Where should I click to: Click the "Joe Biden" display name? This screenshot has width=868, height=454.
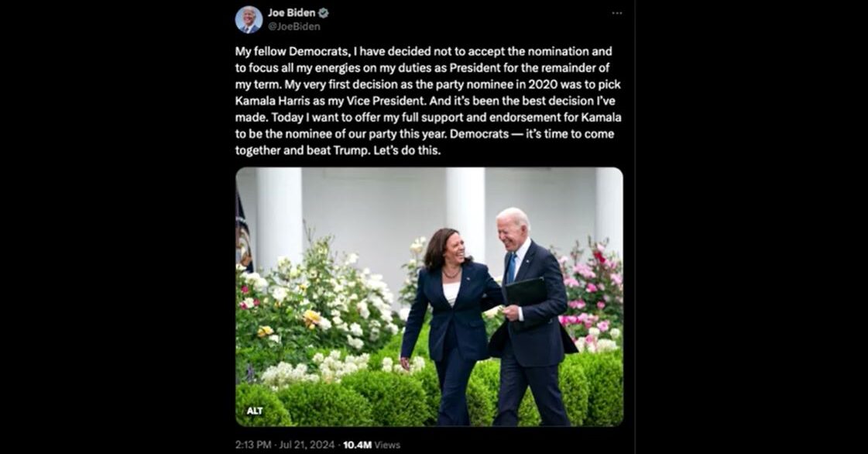click(291, 13)
